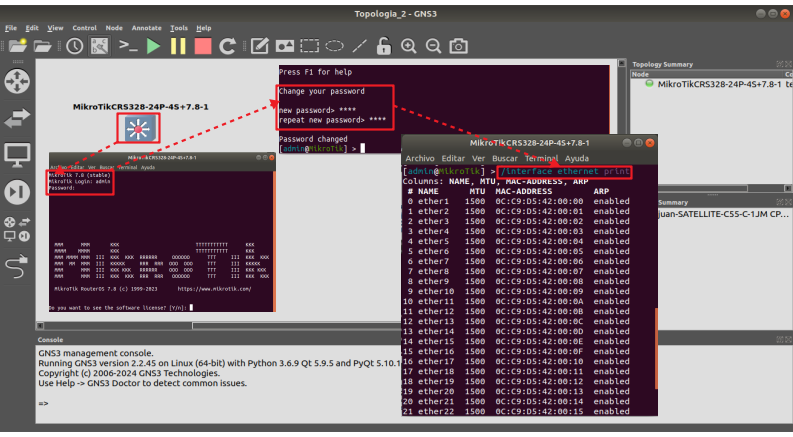Open Archivo menu in large MikroTik terminal

(420, 158)
